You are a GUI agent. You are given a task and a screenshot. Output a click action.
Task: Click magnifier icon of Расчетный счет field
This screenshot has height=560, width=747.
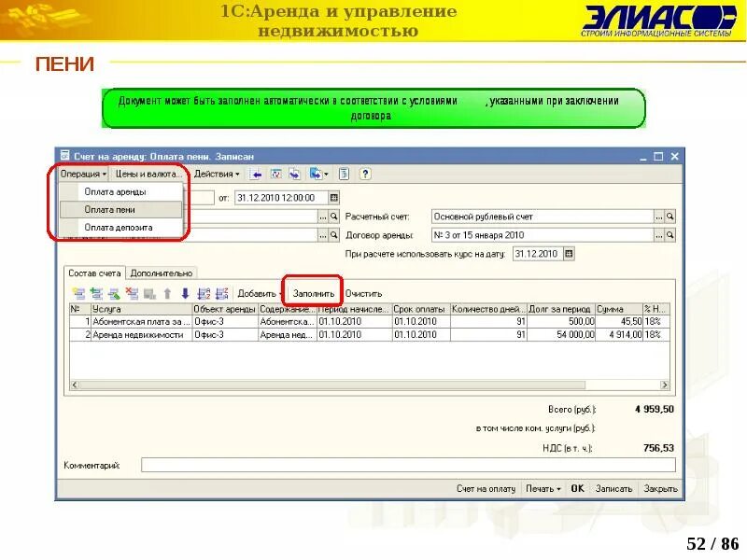click(669, 217)
